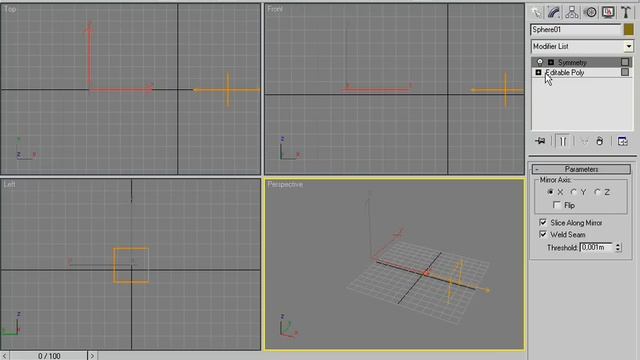Viewport: 640px width, 360px height.
Task: Click box right of Symmetry entry
Action: 625,62
